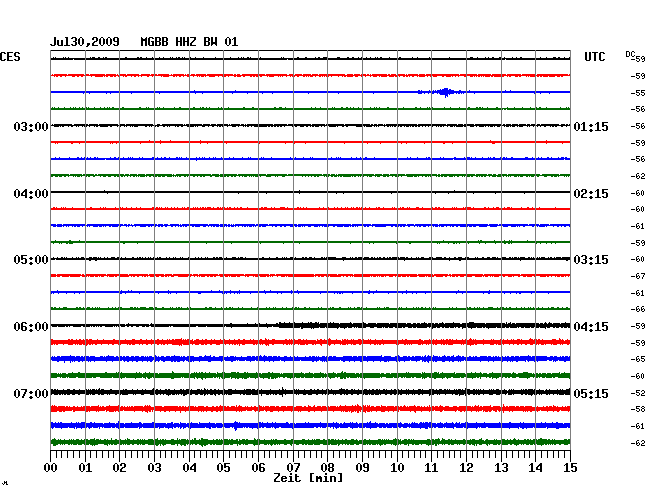The width and height of the screenshot is (650, 494).
Task: Select minute label 03 on the axis
Action: coord(154,468)
